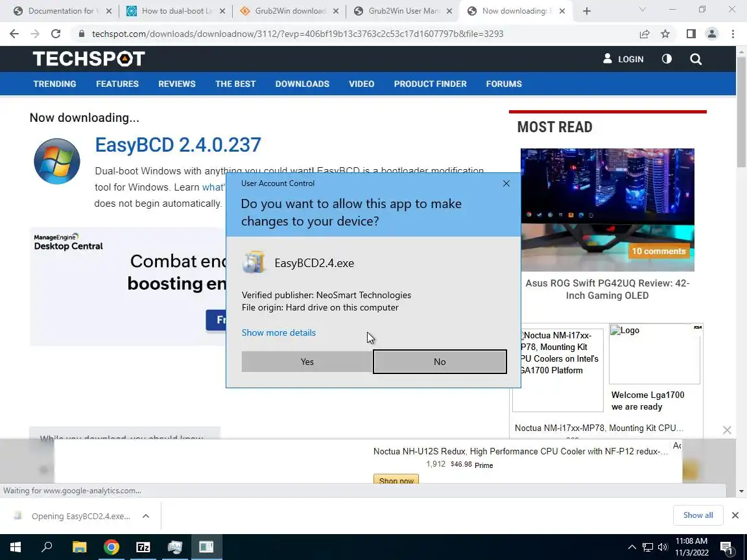Toggle TechSpot dark mode icon
The width and height of the screenshot is (747, 560).
tap(667, 59)
